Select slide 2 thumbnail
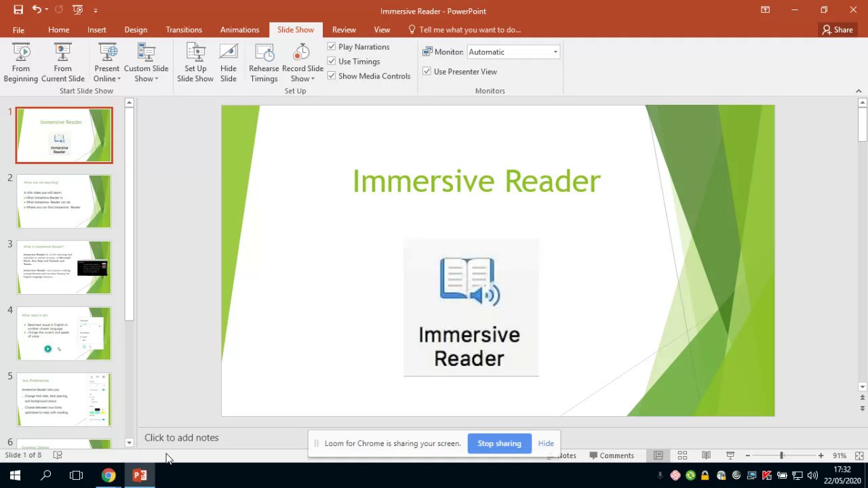 click(x=64, y=201)
